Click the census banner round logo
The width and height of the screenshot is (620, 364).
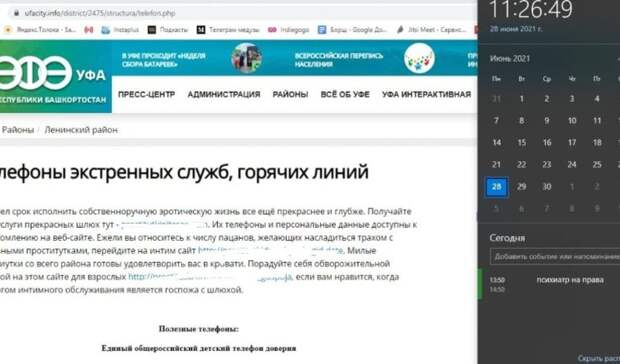point(419,58)
